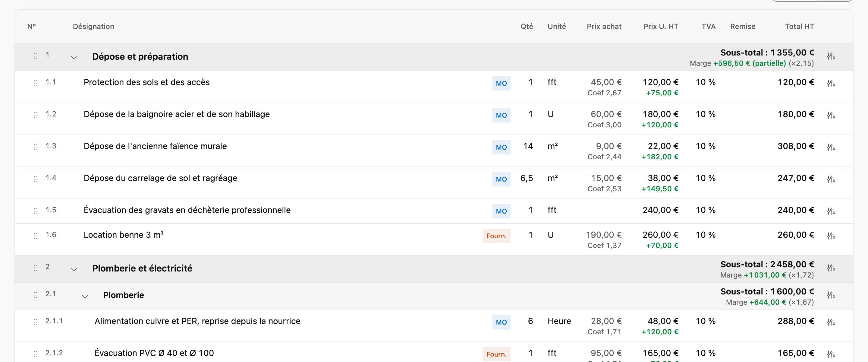Open settings sliders for Alimentation cuivre et PER line

(x=831, y=322)
